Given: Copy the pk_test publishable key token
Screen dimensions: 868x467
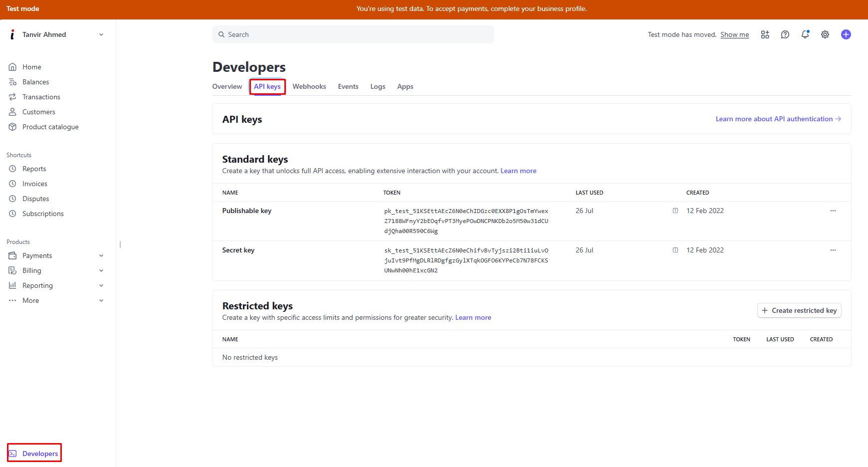Looking at the screenshot, I should tap(466, 221).
